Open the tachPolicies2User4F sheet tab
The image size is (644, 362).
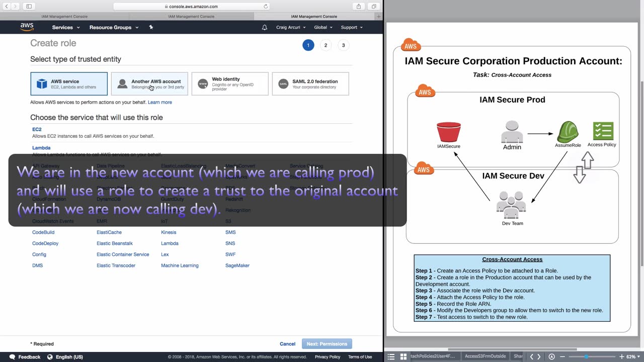point(433,356)
